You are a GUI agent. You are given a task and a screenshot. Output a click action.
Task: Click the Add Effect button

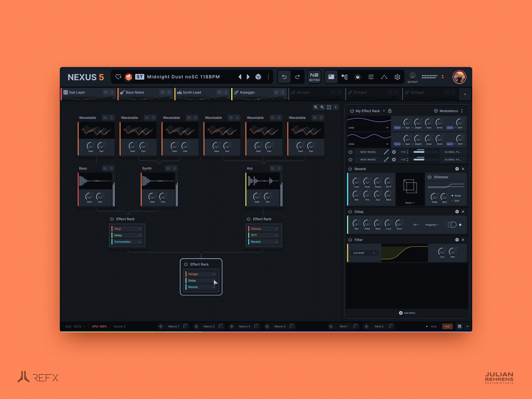(x=407, y=313)
